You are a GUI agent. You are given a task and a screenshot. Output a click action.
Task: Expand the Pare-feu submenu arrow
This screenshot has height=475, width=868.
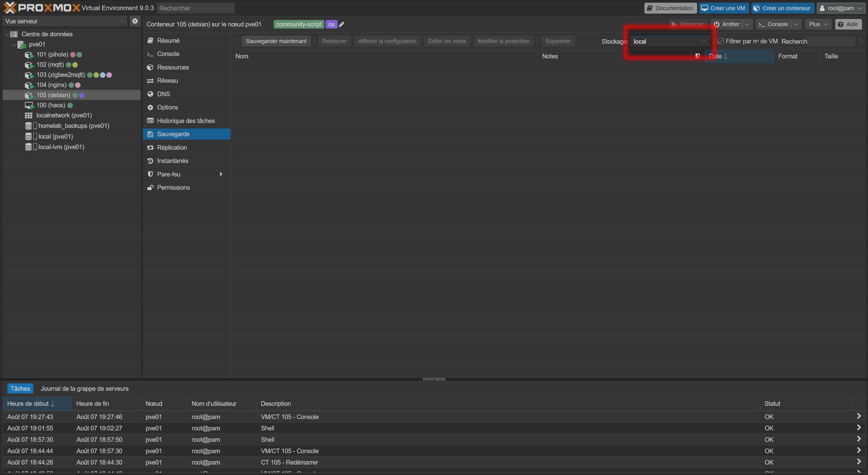(x=221, y=174)
